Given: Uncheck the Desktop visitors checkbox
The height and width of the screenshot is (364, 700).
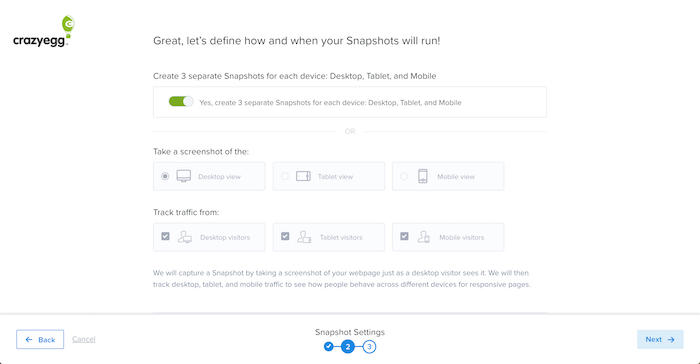Looking at the screenshot, I should tap(165, 236).
